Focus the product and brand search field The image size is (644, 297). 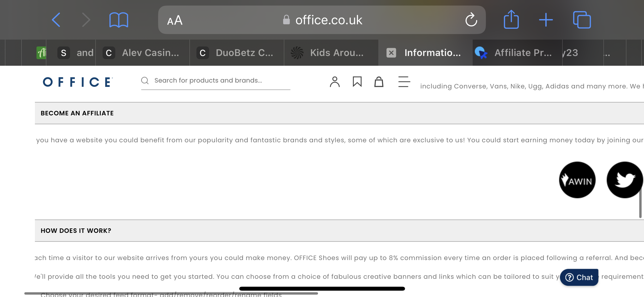point(216,81)
